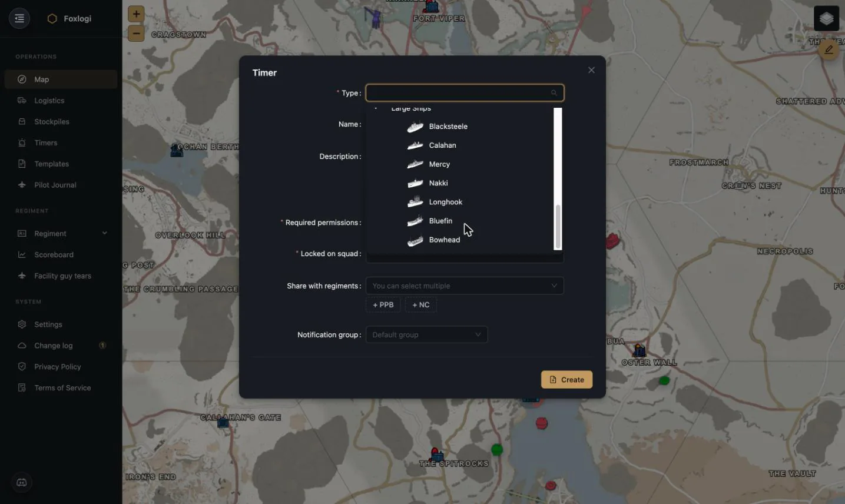Screen dimensions: 845x504
Task: Open Settings in sidebar
Action: 61,324
